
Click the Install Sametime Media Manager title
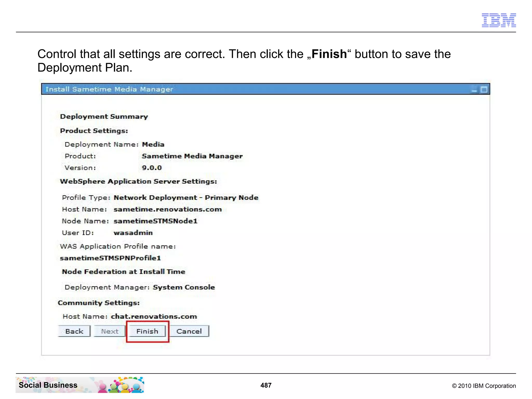[109, 89]
